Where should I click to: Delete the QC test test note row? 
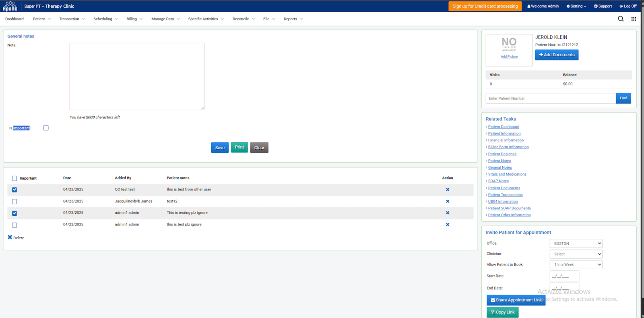coord(448,190)
